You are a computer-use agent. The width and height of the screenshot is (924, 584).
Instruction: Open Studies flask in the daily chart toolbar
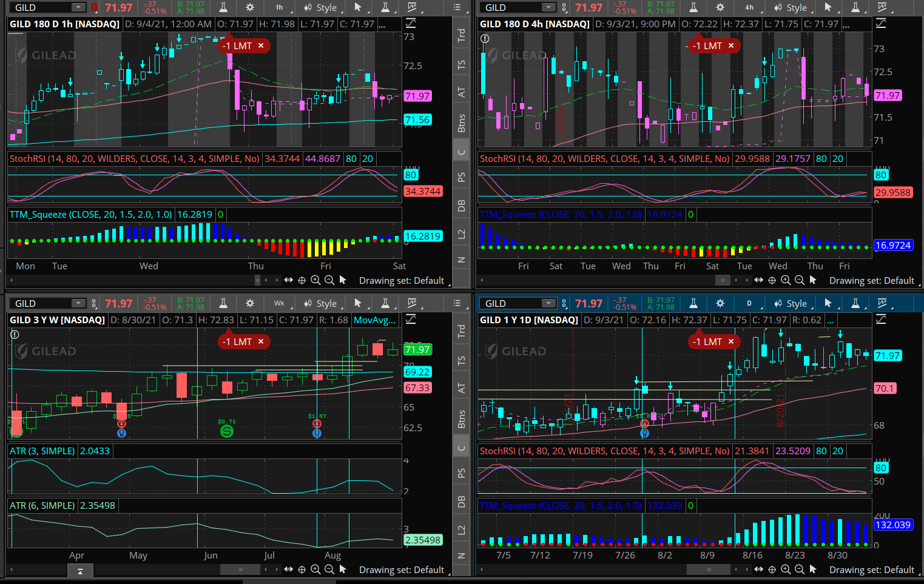(693, 303)
